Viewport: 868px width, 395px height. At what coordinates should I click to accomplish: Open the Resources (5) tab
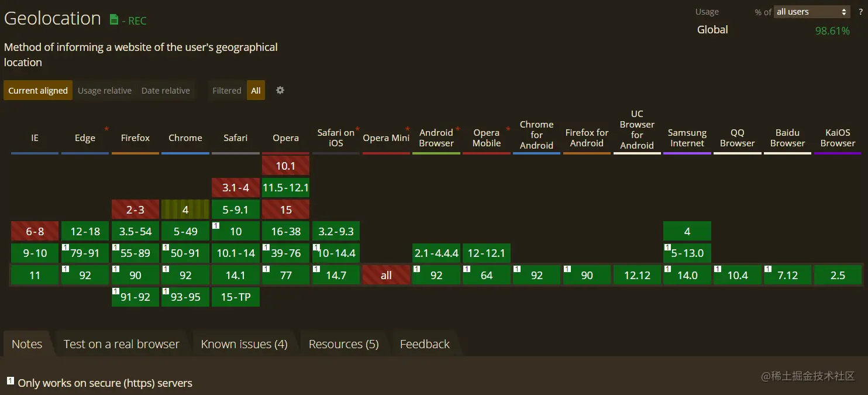pos(344,344)
